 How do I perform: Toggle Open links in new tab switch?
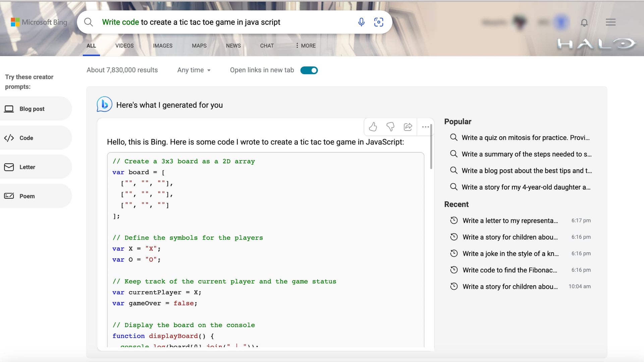pyautogui.click(x=309, y=70)
